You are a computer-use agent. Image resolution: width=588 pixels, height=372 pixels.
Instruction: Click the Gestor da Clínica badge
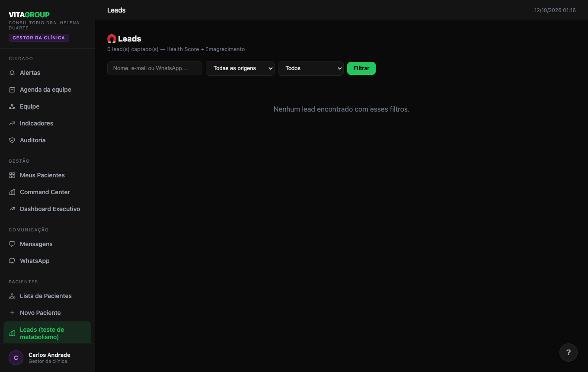point(39,38)
